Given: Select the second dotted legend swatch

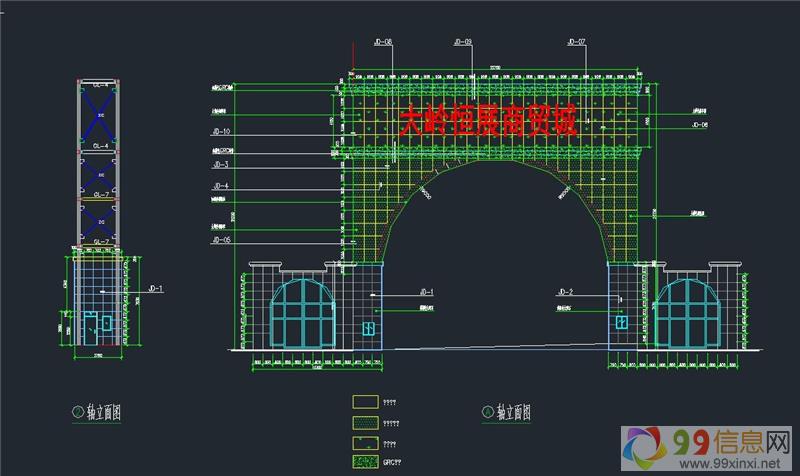Looking at the screenshot, I should tap(365, 422).
